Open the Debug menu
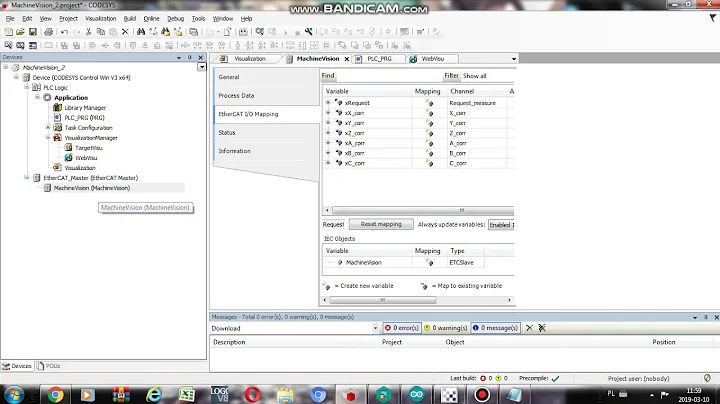 click(x=175, y=18)
